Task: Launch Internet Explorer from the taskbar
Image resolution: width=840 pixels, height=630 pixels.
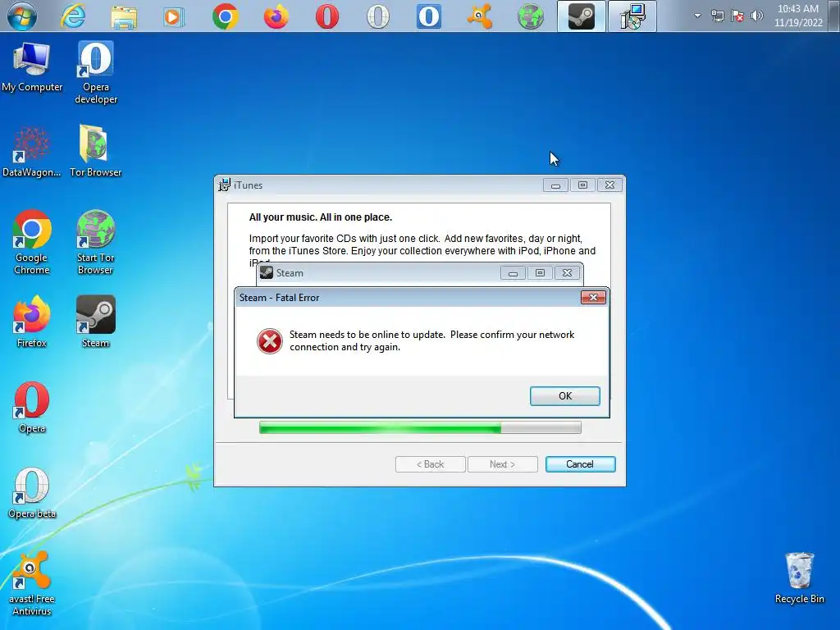Action: [x=73, y=16]
